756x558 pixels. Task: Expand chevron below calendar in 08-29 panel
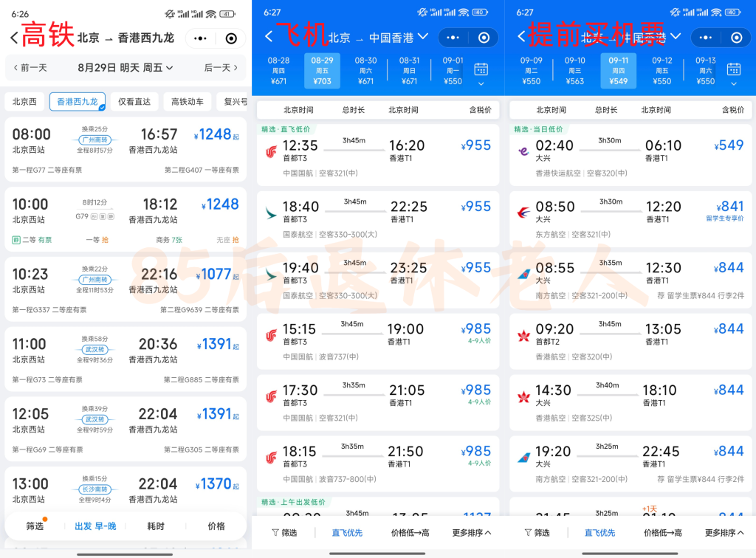[x=481, y=84]
